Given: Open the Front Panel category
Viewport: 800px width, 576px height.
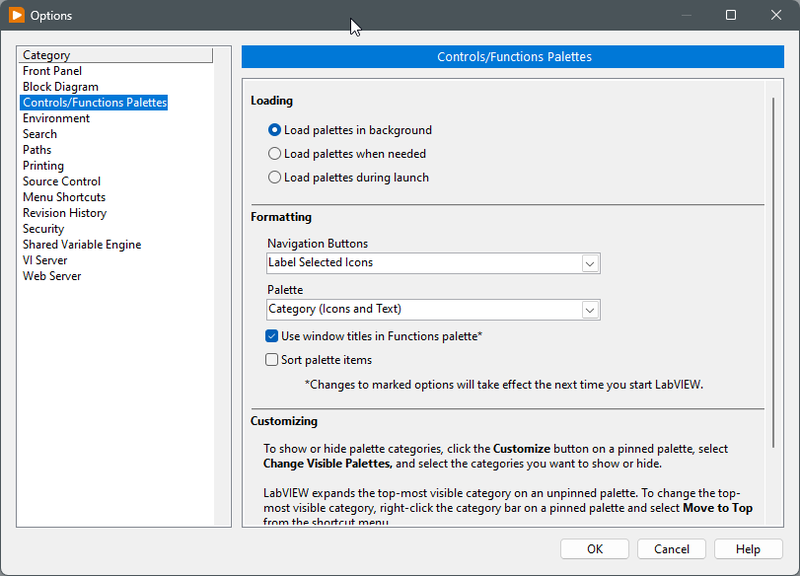Looking at the screenshot, I should tap(52, 71).
